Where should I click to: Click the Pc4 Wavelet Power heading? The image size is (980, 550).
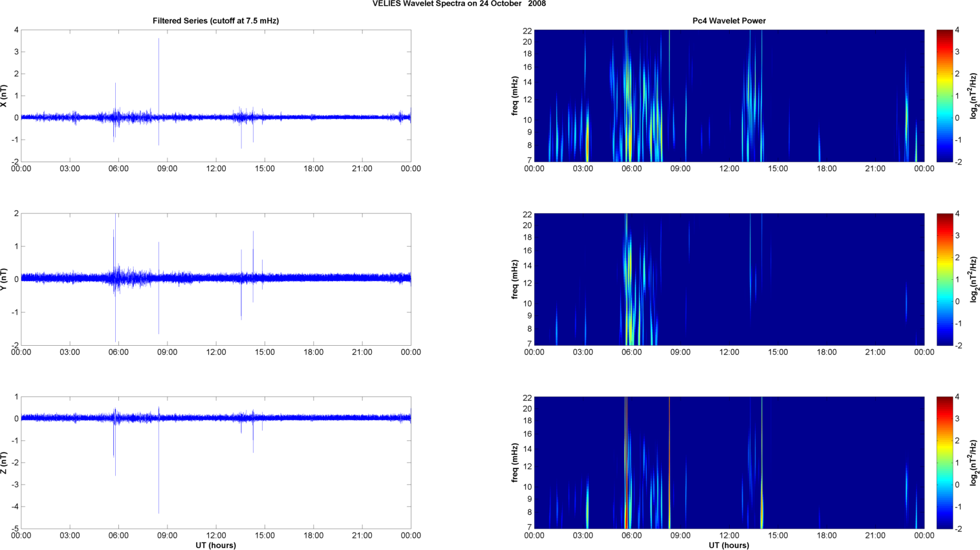729,21
